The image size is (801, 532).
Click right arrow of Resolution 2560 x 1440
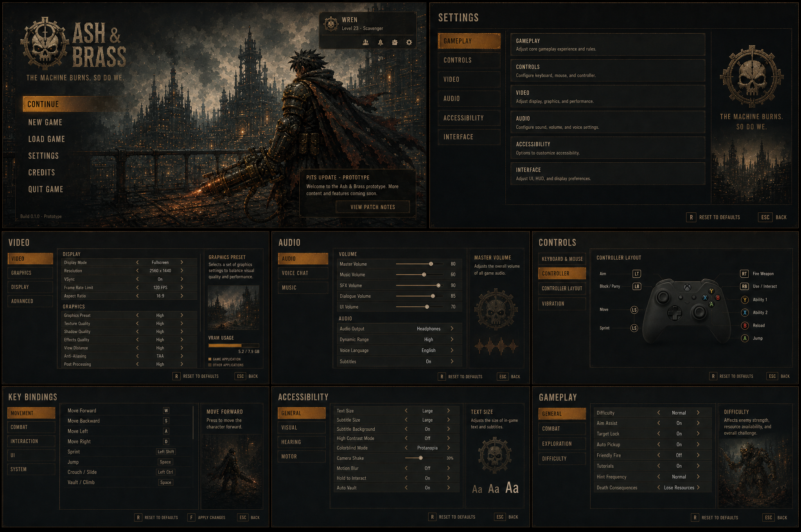(182, 271)
